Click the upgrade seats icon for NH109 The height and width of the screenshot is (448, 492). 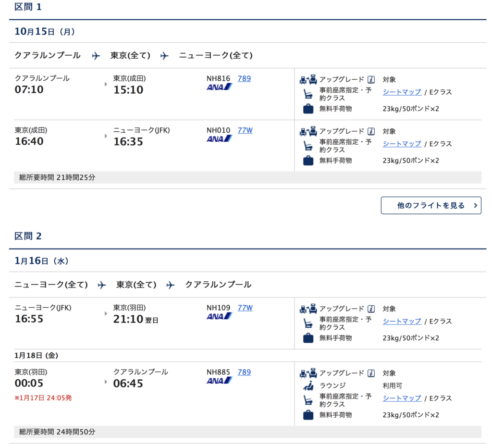click(x=308, y=309)
